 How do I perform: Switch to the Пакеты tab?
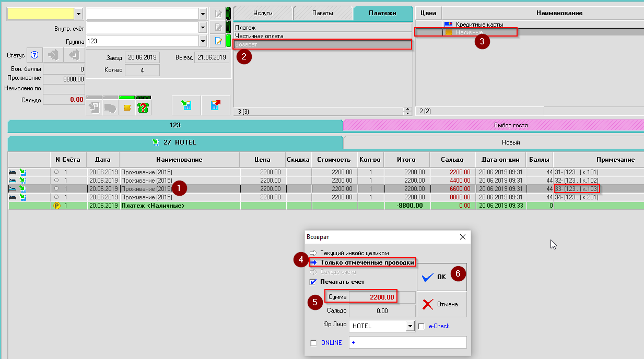coord(322,13)
